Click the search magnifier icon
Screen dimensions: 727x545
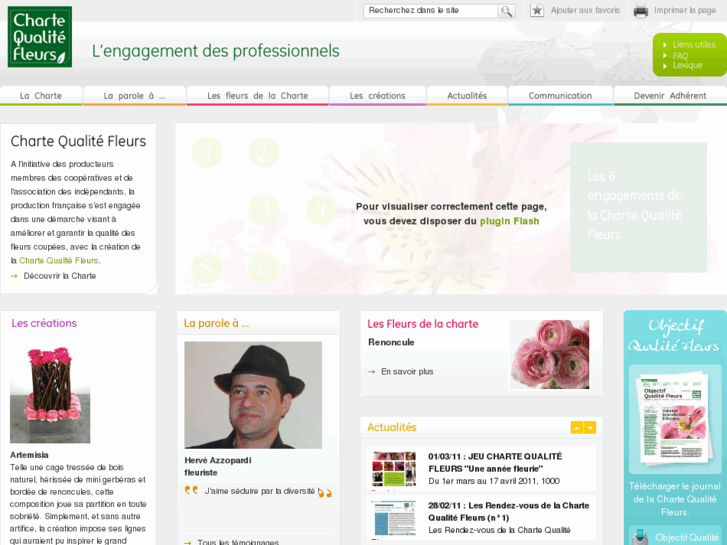coord(506,11)
